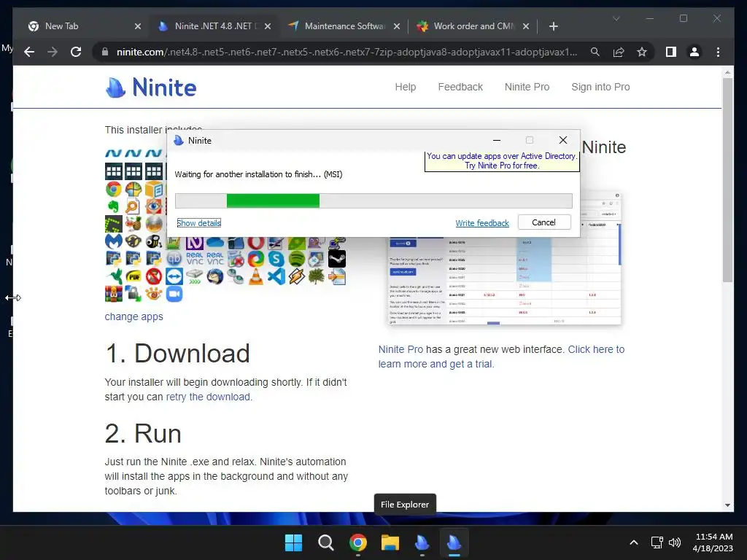Bookmark this page with the star icon
Image resolution: width=747 pixels, height=560 pixels.
642,52
